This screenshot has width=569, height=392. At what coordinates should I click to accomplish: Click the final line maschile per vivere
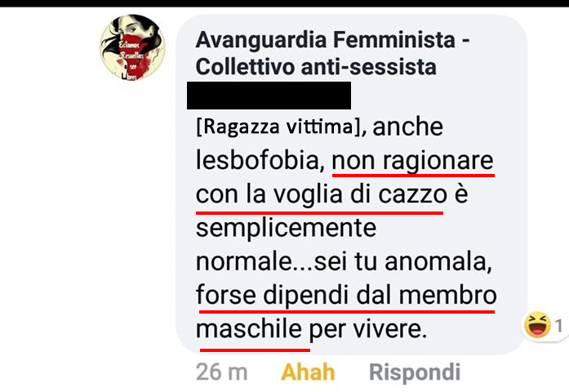point(311,330)
